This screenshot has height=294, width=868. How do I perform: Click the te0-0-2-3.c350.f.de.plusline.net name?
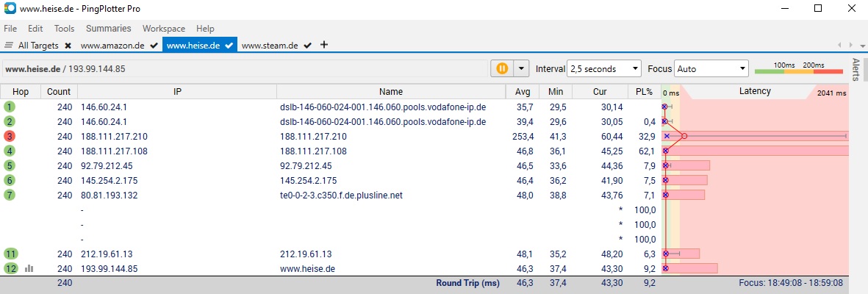341,195
